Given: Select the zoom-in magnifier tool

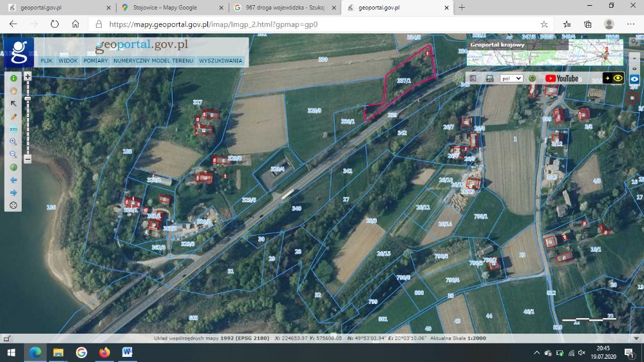Looking at the screenshot, I should 14,142.
